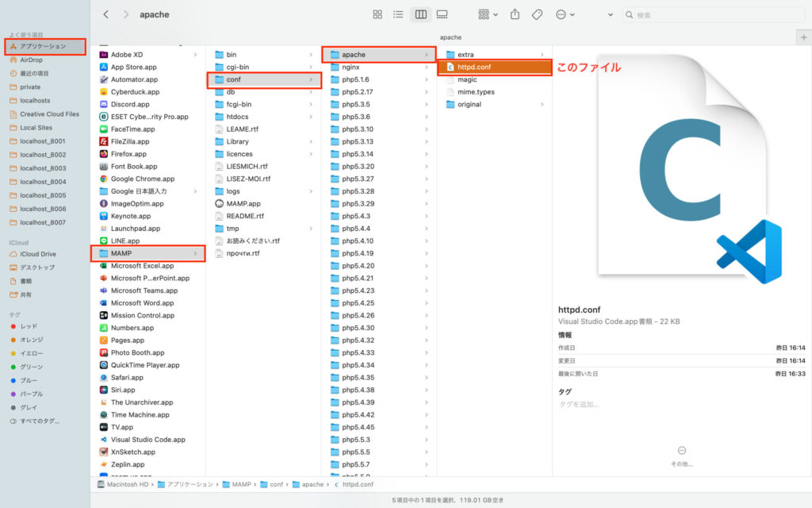Click the search field

coord(714,15)
